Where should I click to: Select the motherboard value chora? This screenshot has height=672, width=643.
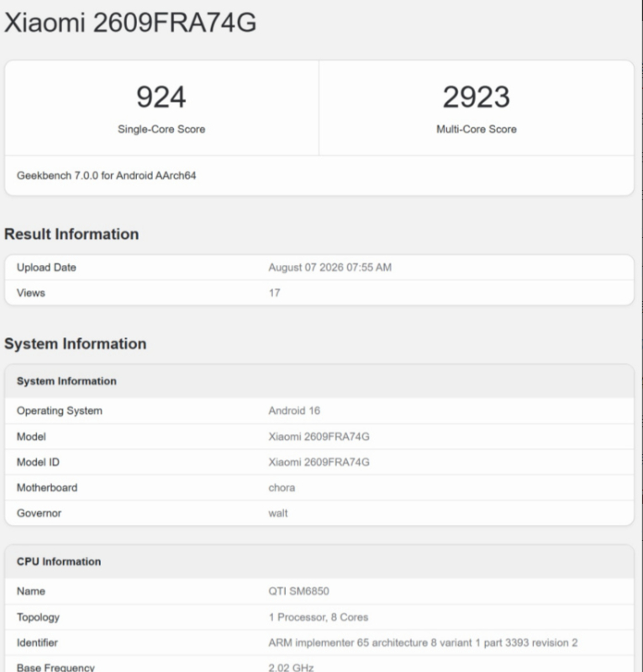click(282, 488)
